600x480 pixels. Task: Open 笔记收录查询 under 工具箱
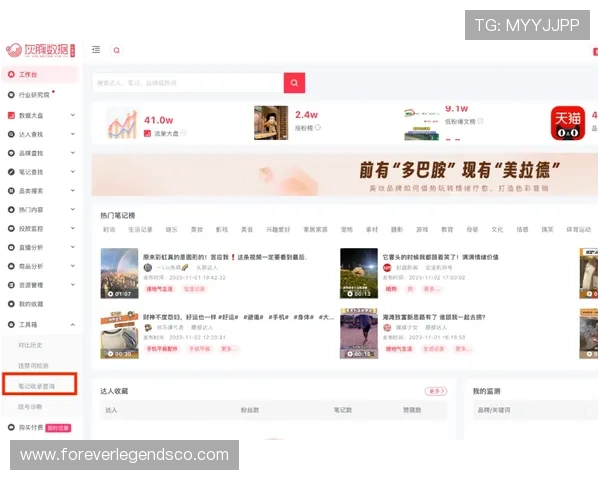point(36,386)
